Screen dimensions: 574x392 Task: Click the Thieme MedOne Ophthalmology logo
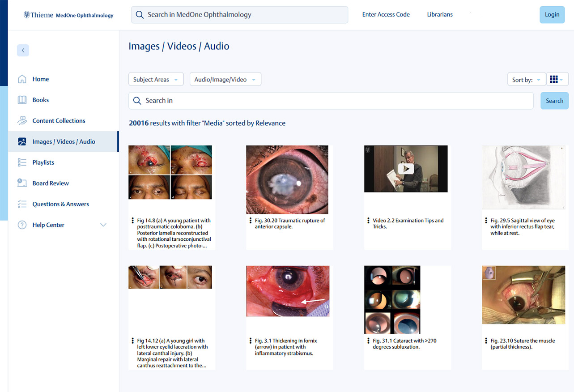67,14
